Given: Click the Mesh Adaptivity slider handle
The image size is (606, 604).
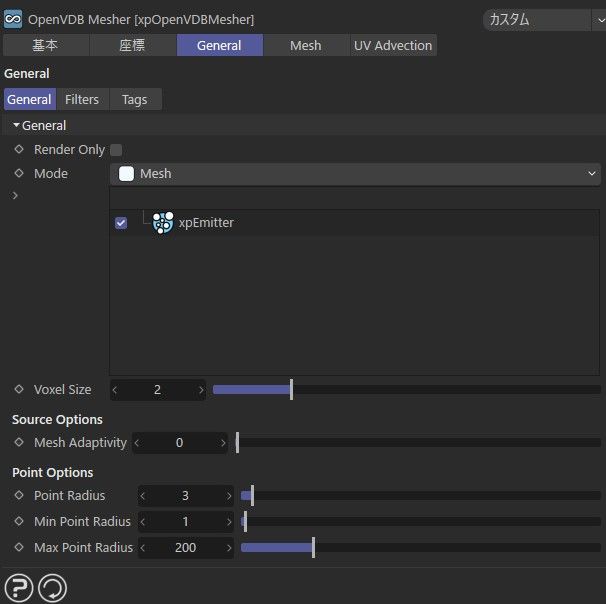Looking at the screenshot, I should pyautogui.click(x=237, y=442).
